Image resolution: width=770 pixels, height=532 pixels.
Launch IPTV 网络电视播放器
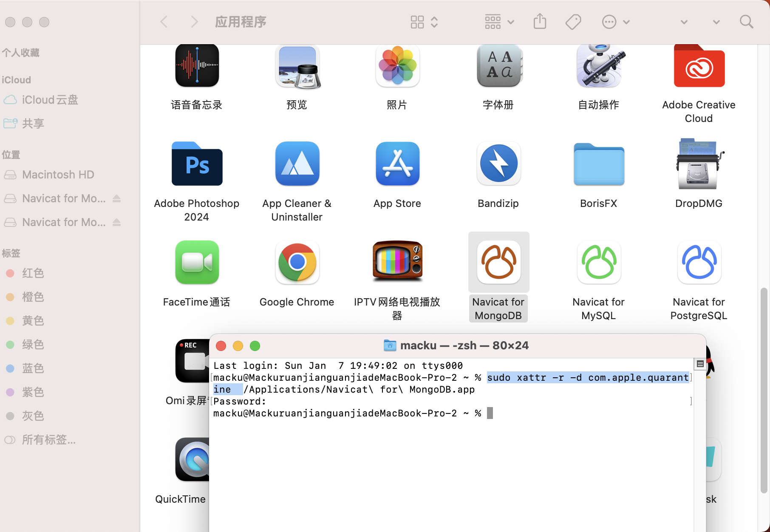click(x=397, y=261)
